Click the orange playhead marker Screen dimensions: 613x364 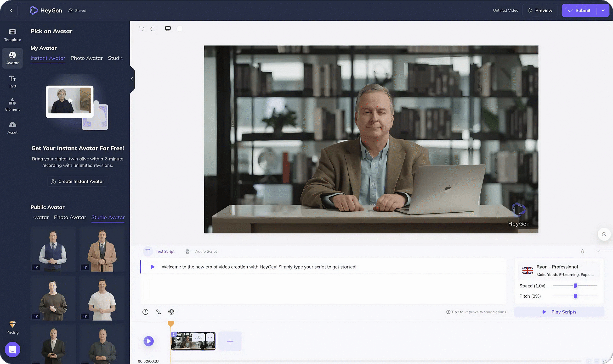click(x=171, y=324)
